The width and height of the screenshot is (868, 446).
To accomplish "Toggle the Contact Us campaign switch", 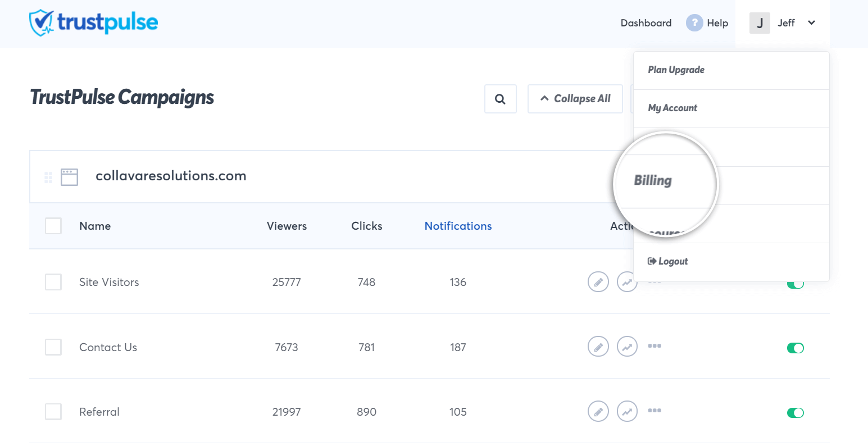I will pos(796,348).
